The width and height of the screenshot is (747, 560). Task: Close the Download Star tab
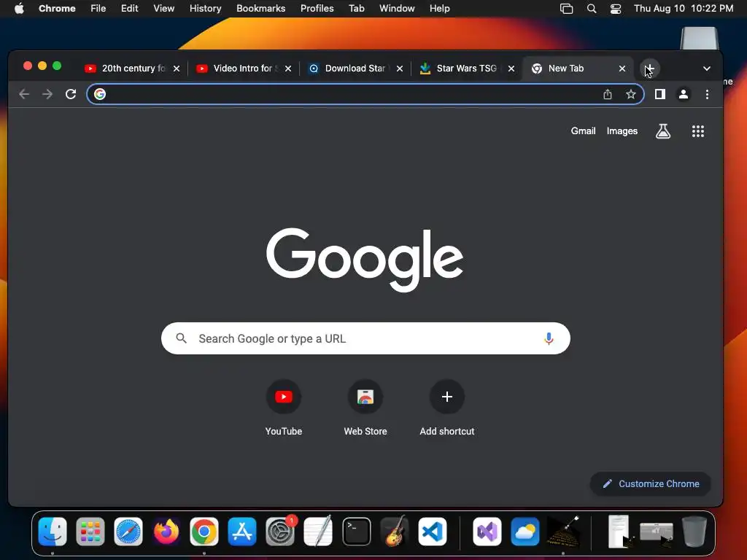click(400, 69)
